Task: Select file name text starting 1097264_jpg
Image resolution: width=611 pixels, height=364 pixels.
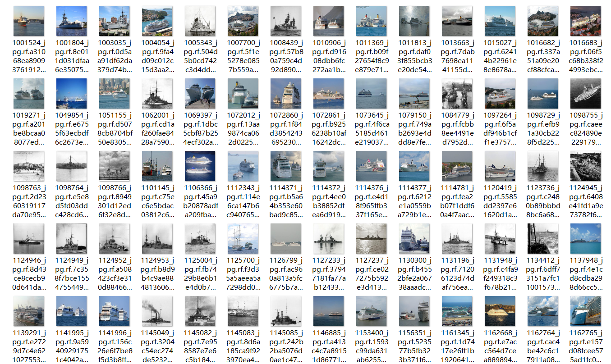Action: coord(500,129)
